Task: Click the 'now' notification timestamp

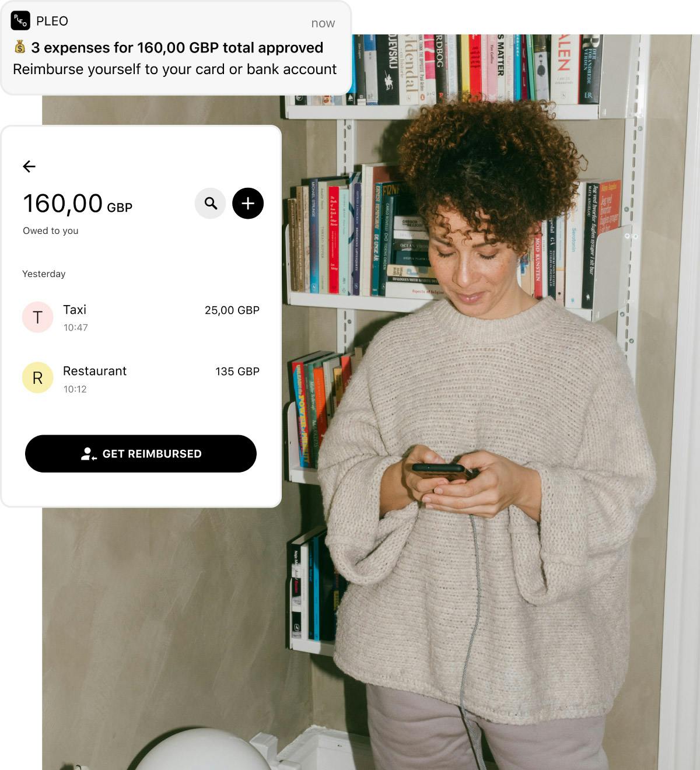Action: pos(323,23)
